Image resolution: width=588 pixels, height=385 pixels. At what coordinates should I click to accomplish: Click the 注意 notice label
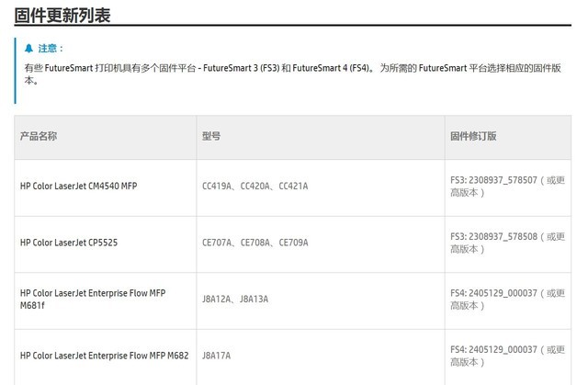[48, 49]
